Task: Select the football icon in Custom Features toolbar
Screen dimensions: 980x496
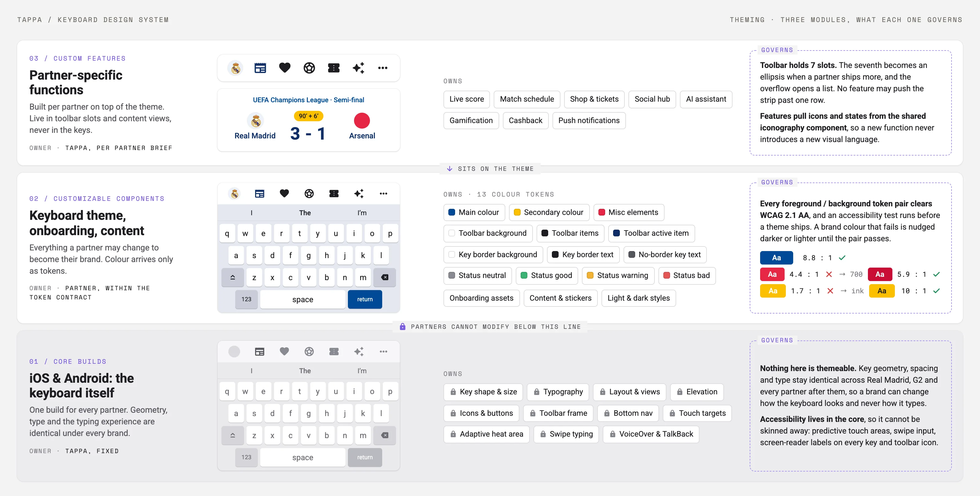Action: (x=309, y=68)
